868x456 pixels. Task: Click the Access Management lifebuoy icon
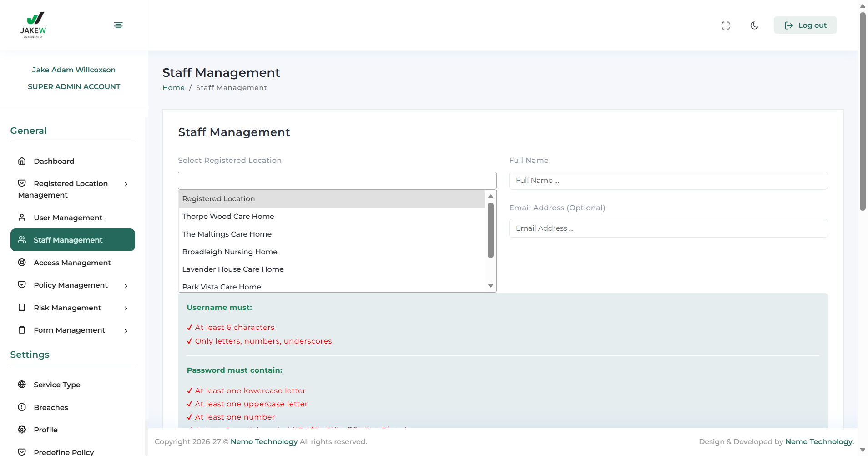pos(22,263)
